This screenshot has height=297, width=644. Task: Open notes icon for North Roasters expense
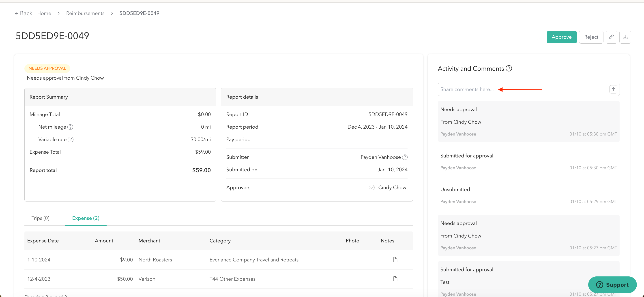tap(395, 259)
